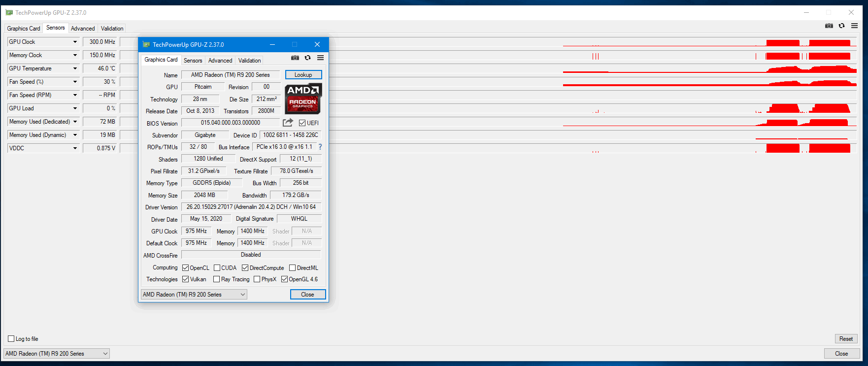Image resolution: width=868 pixels, height=366 pixels.
Task: Click the Pitcairn GPU value
Action: (x=203, y=87)
